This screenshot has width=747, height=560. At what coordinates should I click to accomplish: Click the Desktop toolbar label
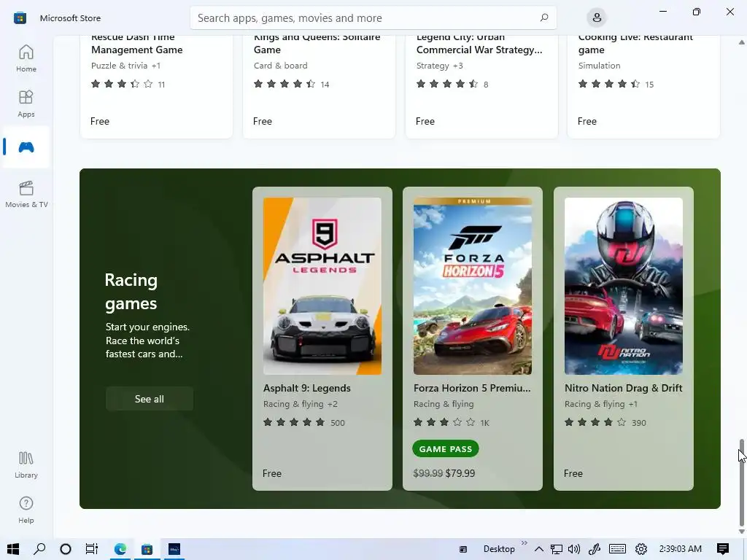pos(499,549)
